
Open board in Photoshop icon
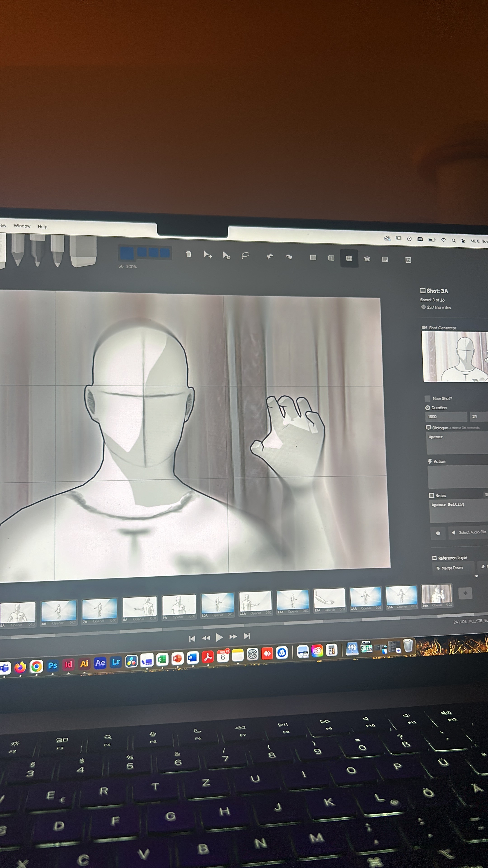408,260
